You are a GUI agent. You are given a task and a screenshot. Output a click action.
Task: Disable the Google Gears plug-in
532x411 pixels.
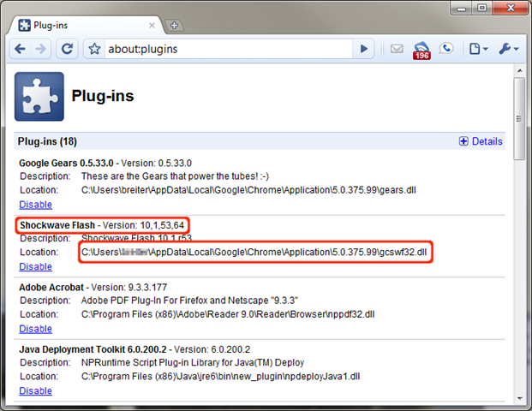(x=35, y=205)
